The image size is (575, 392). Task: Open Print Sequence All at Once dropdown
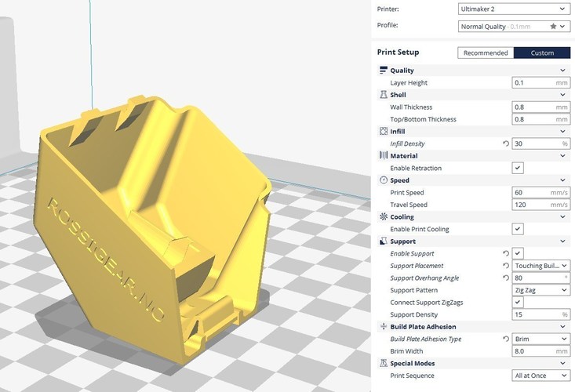(540, 376)
